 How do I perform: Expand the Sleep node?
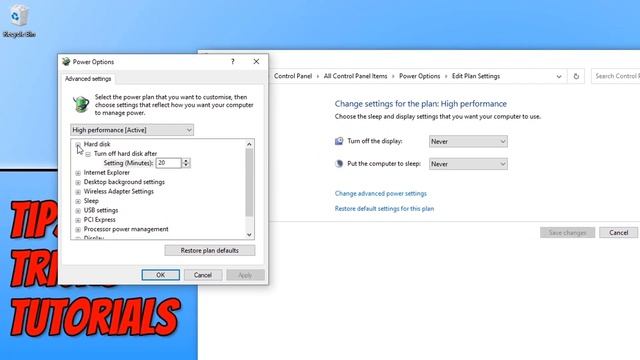click(x=78, y=201)
